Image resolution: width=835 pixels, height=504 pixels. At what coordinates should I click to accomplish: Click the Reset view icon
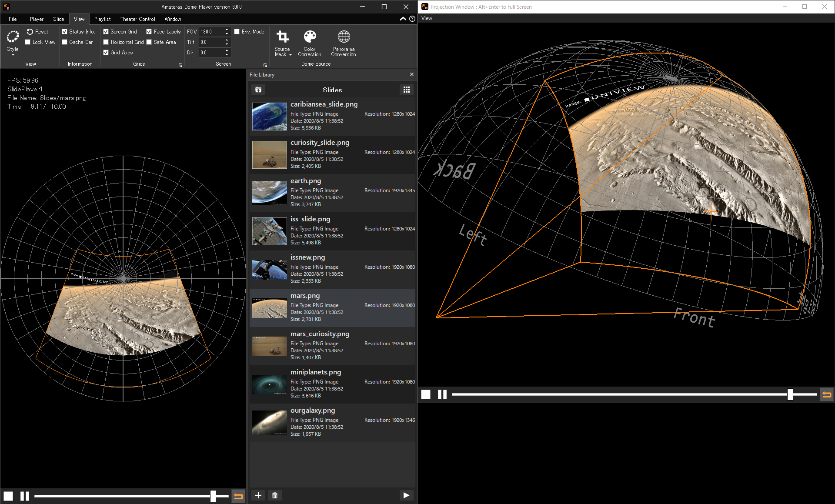pyautogui.click(x=30, y=32)
